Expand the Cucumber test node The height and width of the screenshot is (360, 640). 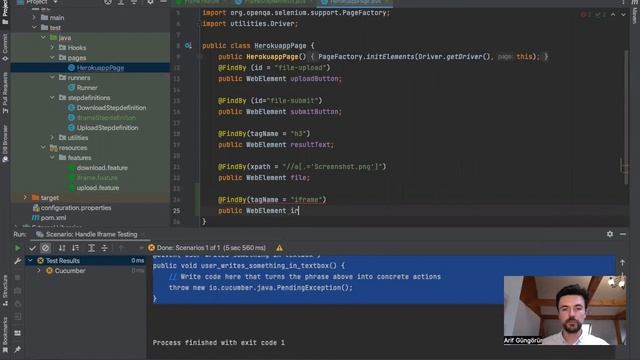click(39, 271)
